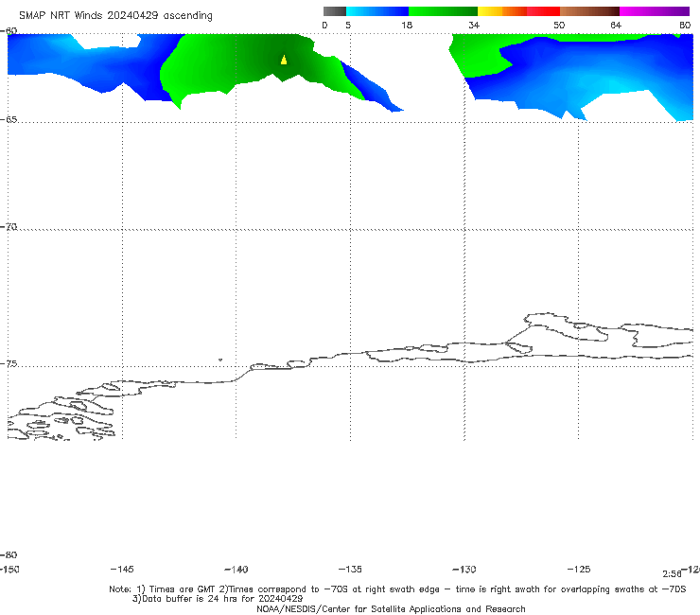Click the latitude label -70

coord(9,227)
